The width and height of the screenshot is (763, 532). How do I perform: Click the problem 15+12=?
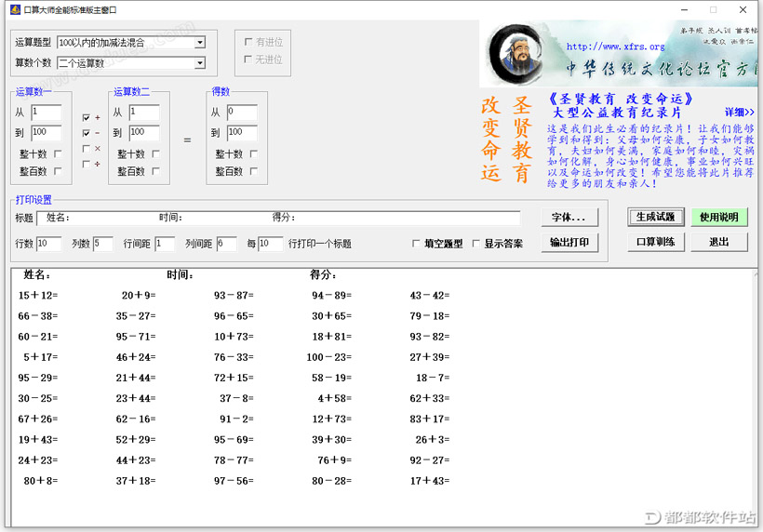[38, 295]
